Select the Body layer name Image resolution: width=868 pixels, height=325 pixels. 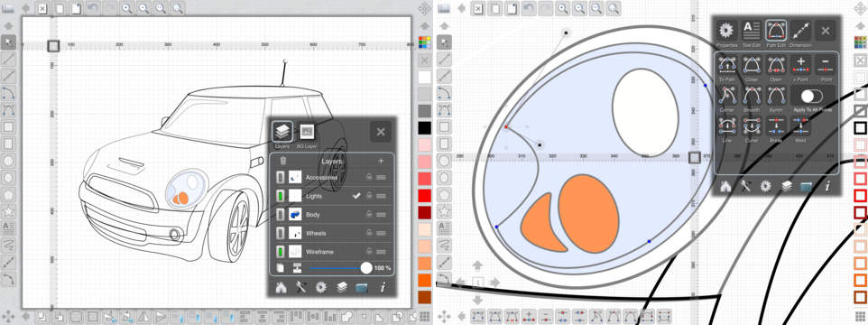click(313, 215)
